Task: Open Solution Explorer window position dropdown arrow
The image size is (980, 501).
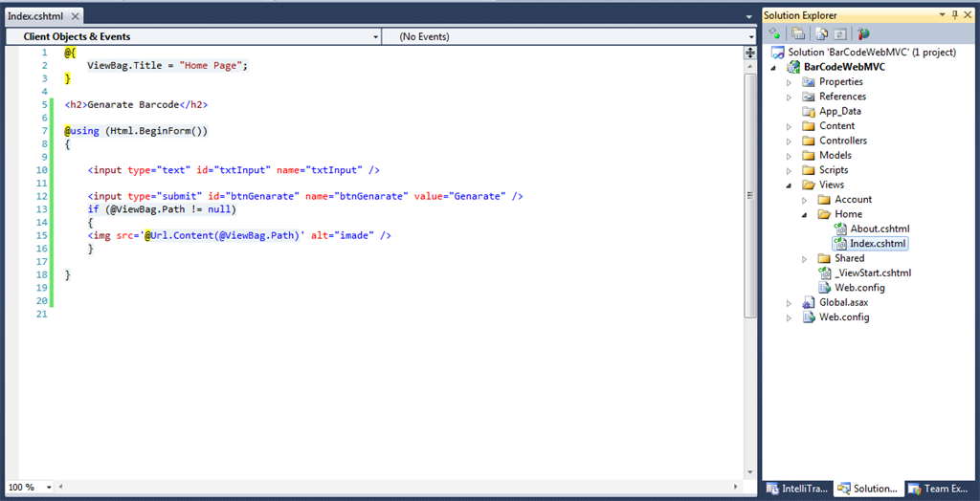Action: click(x=942, y=15)
